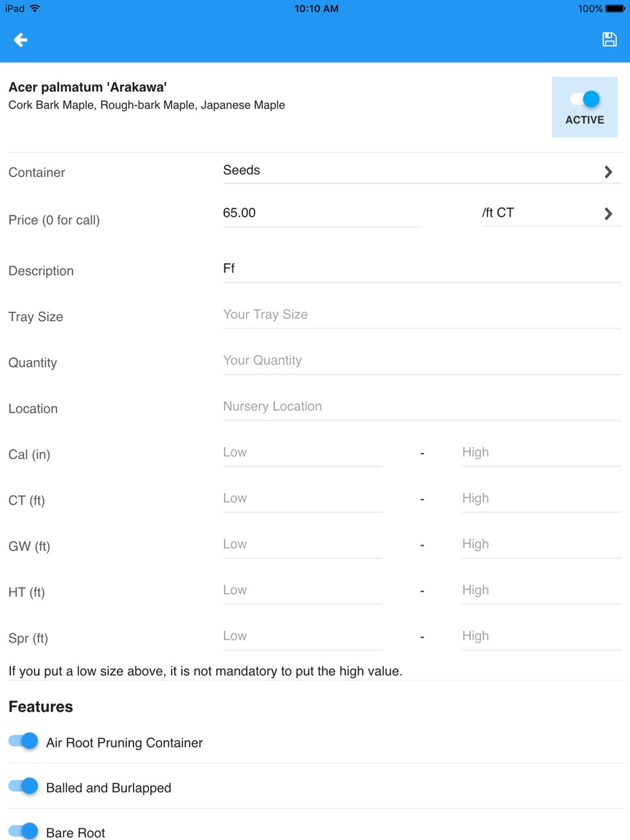
Task: Select the /ft CT unit field
Action: [551, 213]
